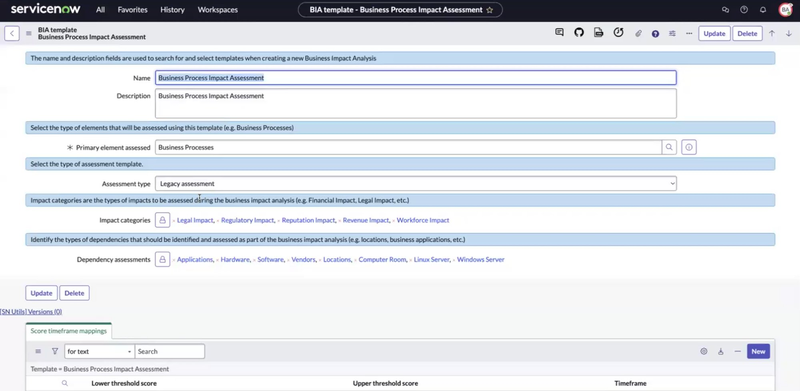This screenshot has width=800, height=391.
Task: Open the Workforce Impact link
Action: [423, 221]
